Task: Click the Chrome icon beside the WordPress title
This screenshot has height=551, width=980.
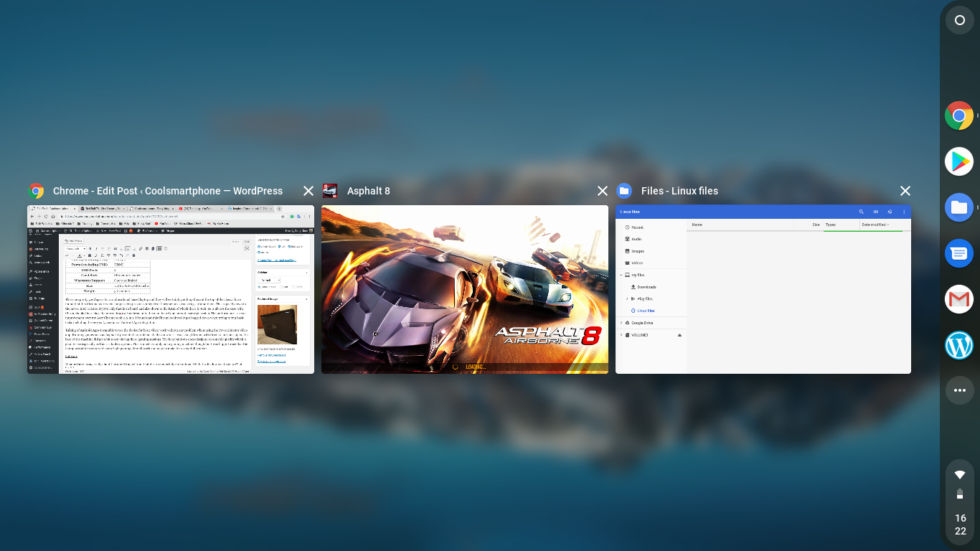Action: click(36, 191)
